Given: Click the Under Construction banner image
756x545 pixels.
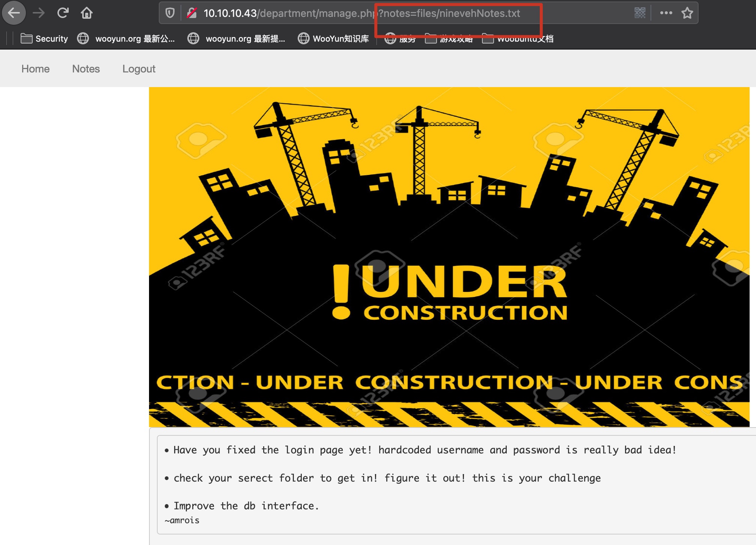Looking at the screenshot, I should point(449,257).
